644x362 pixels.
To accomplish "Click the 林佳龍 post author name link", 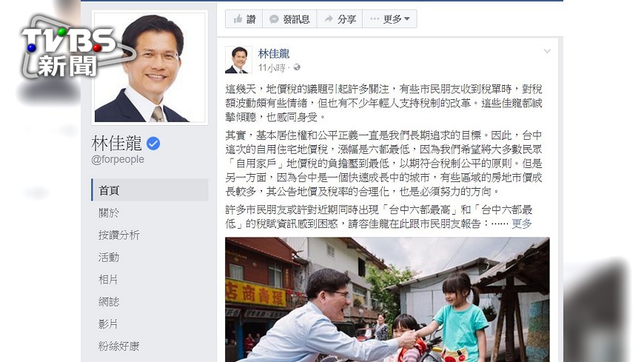I will point(274,53).
